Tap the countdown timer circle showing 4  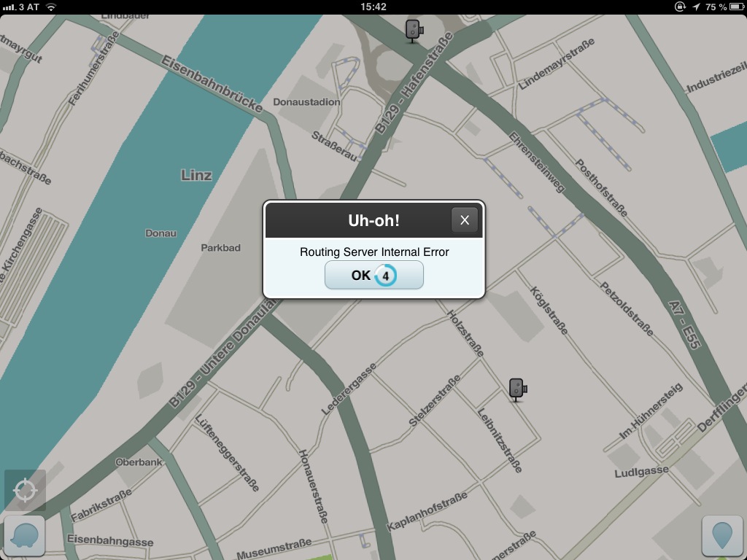[x=385, y=276]
